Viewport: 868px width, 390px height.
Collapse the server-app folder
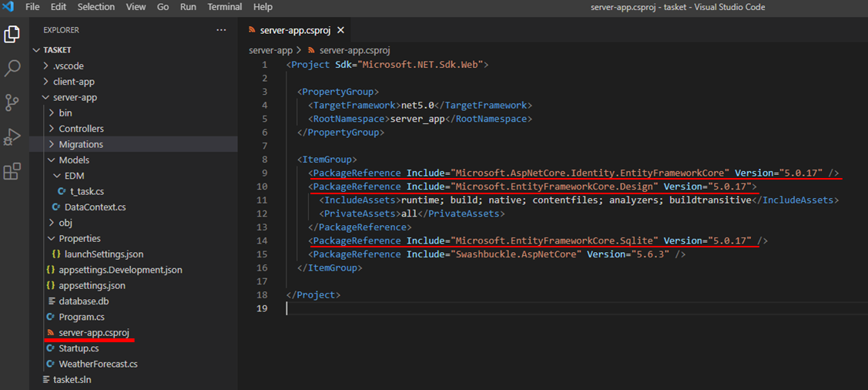click(45, 97)
